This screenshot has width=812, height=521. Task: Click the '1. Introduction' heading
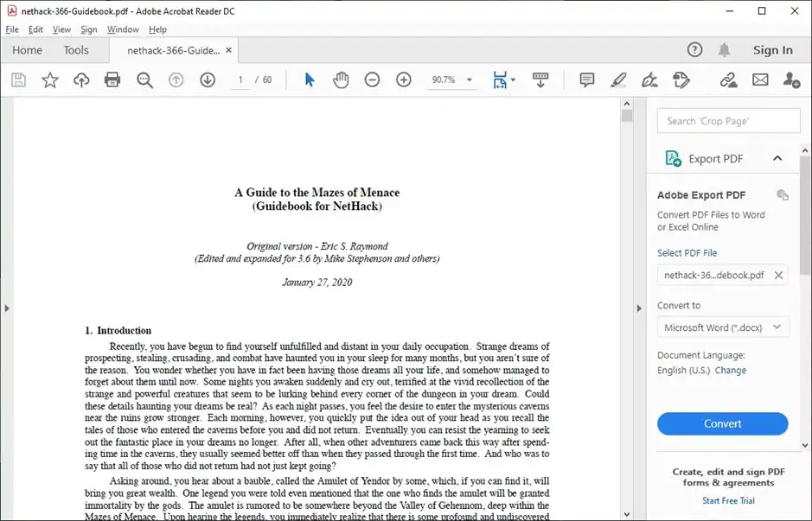(118, 331)
